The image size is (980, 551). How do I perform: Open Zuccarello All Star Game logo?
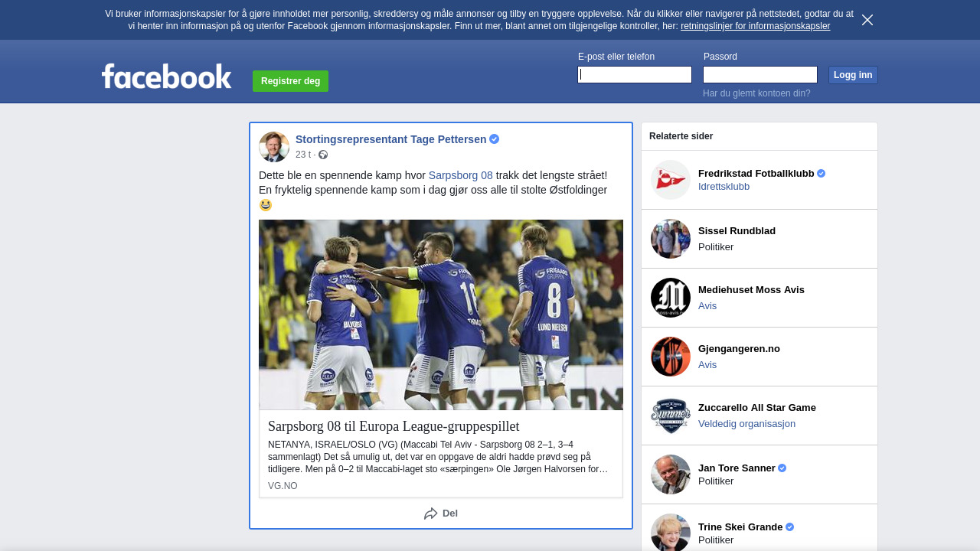[671, 416]
